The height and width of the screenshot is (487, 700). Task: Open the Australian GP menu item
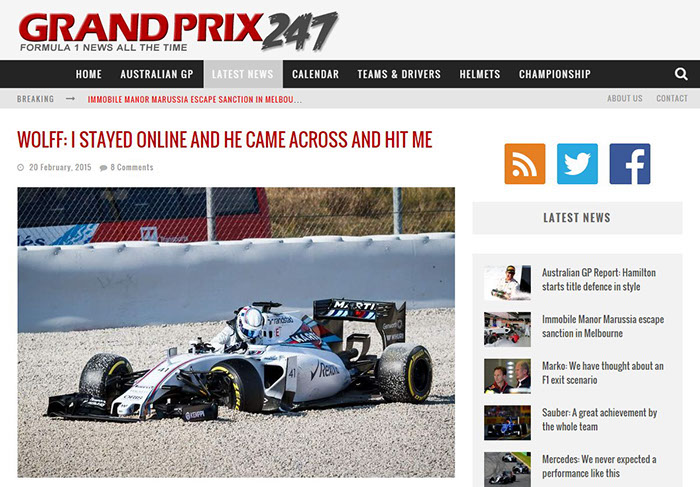[157, 74]
